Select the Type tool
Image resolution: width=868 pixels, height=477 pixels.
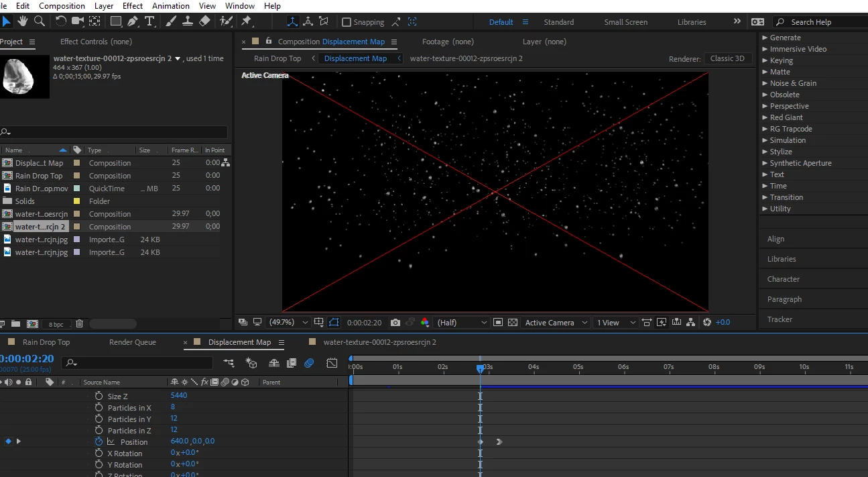tap(149, 21)
